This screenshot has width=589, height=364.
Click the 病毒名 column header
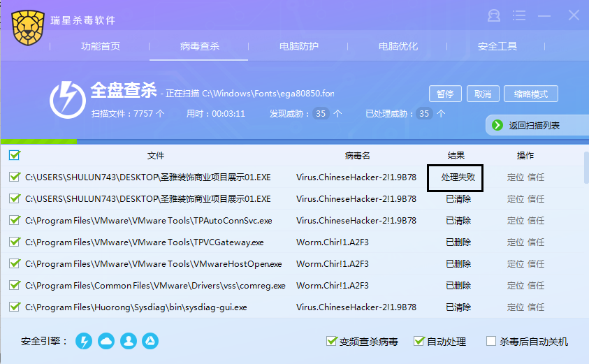pyautogui.click(x=357, y=156)
